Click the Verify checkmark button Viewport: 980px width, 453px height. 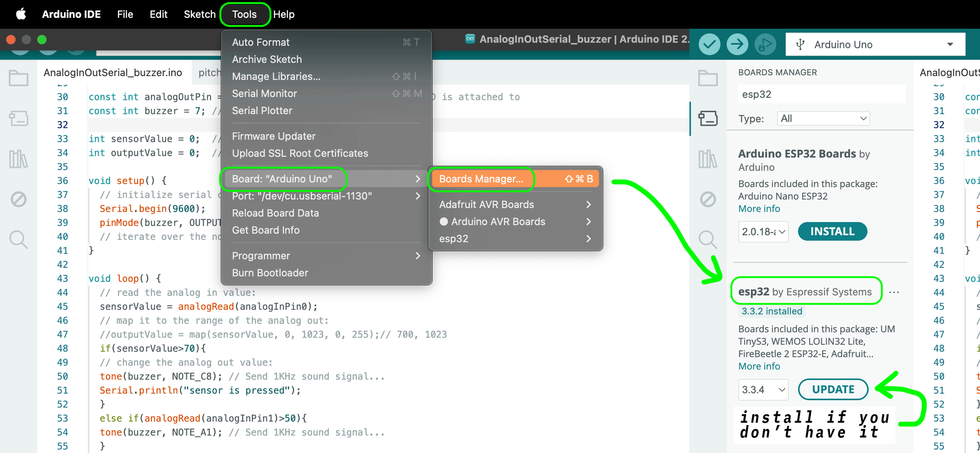coord(709,44)
